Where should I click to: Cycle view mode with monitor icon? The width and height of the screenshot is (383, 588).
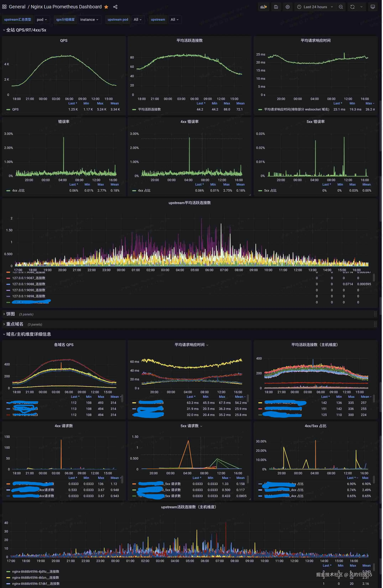click(x=373, y=7)
